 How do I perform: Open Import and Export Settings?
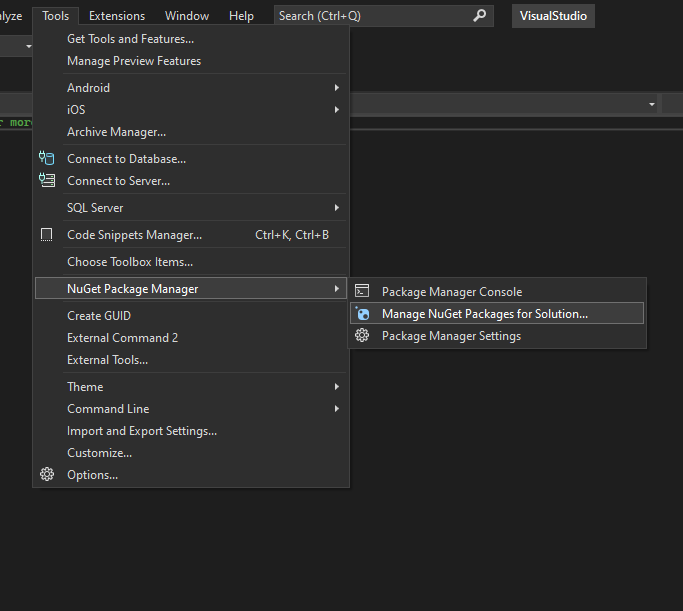191,431
